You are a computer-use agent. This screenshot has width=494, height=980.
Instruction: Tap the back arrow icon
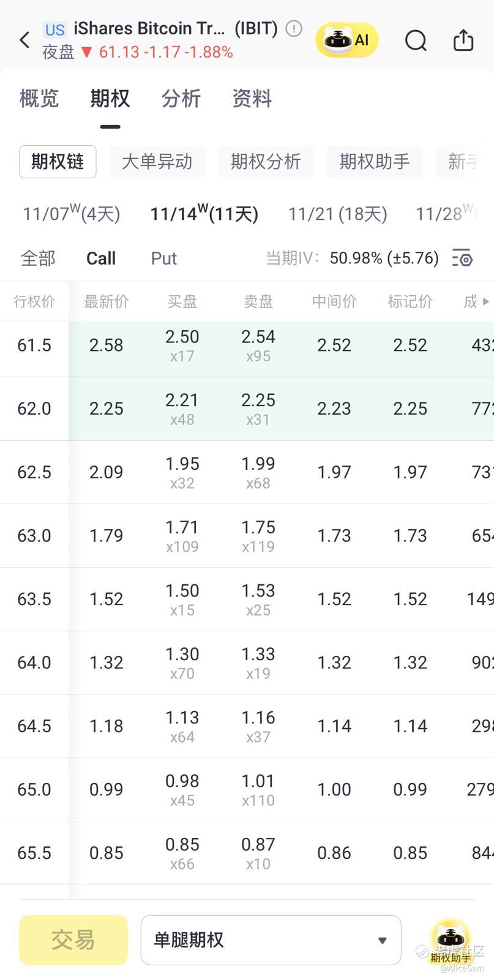[x=24, y=40]
